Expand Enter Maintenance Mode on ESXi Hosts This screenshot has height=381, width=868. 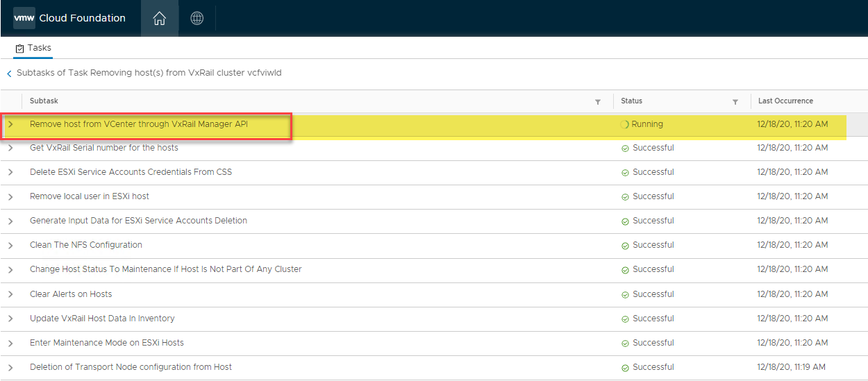point(10,343)
